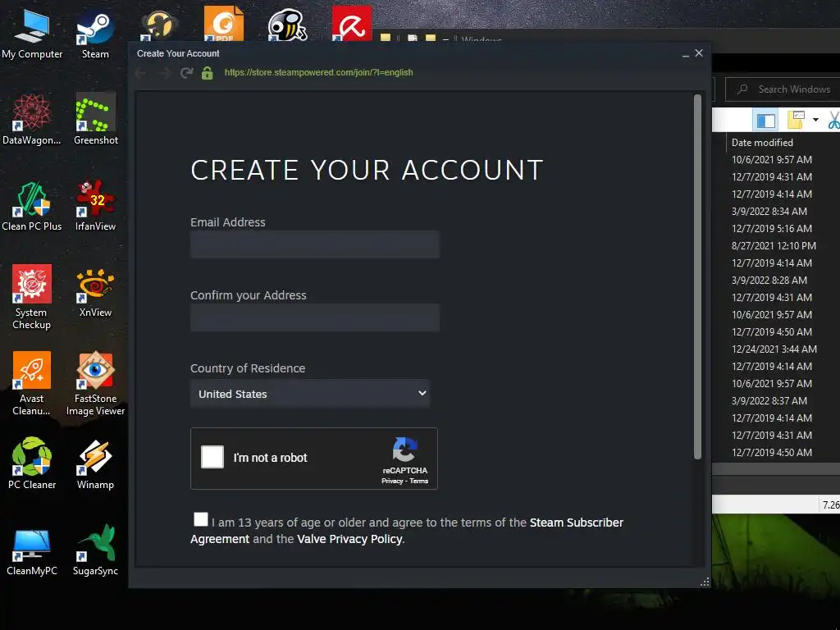The width and height of the screenshot is (840, 630).
Task: Click into Confirm your Address field
Action: pos(315,317)
